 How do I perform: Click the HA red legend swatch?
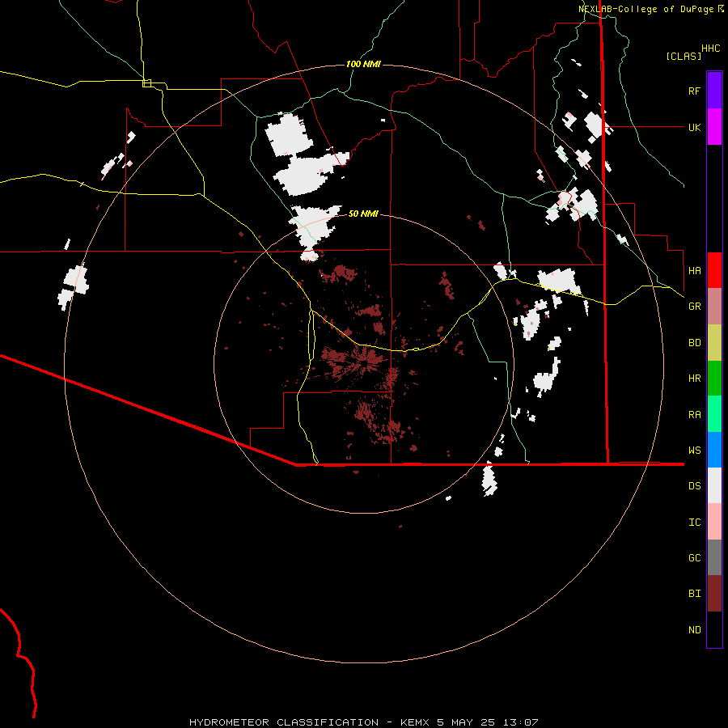coord(714,270)
